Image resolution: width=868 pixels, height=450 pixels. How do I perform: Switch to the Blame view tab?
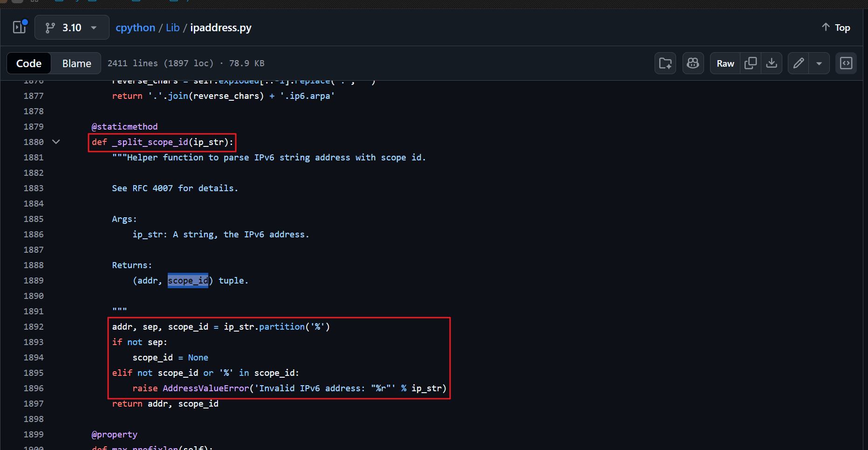[x=77, y=63]
